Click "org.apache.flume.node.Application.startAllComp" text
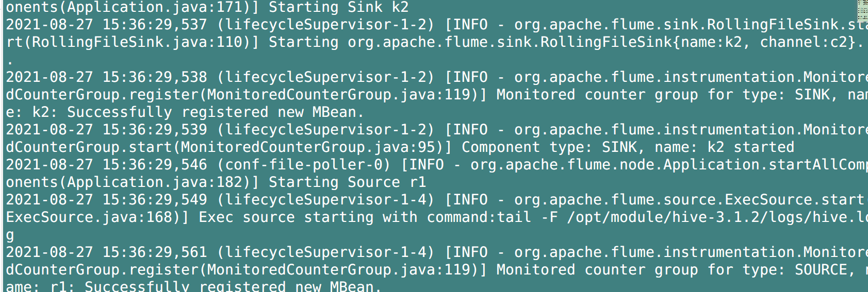This screenshot has width=868, height=292. 669,165
